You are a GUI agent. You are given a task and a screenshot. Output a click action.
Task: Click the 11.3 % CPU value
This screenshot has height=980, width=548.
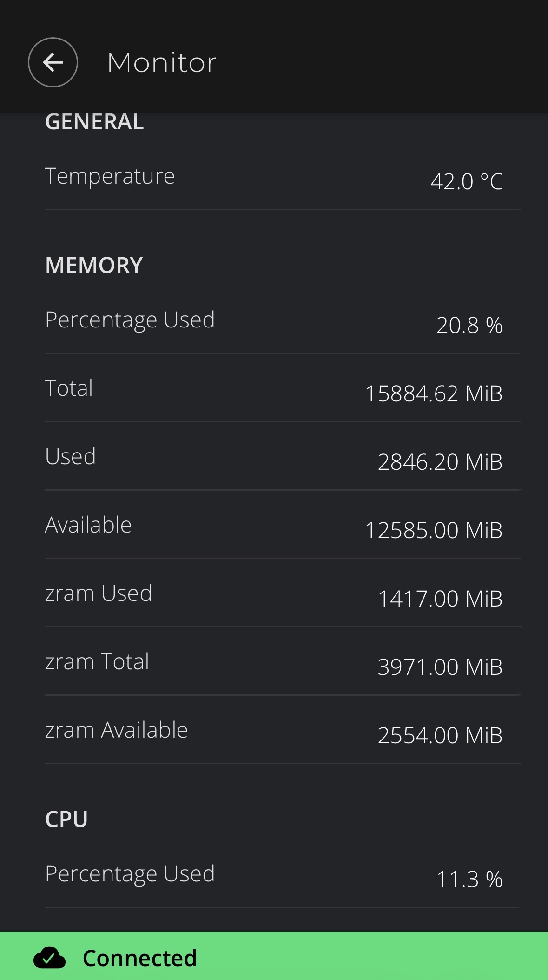click(x=469, y=879)
